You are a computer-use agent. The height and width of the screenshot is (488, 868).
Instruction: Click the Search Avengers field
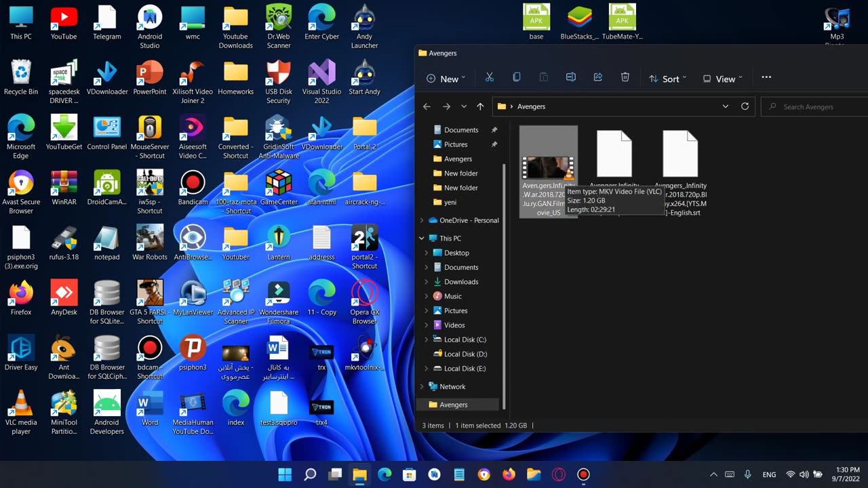[814, 106]
